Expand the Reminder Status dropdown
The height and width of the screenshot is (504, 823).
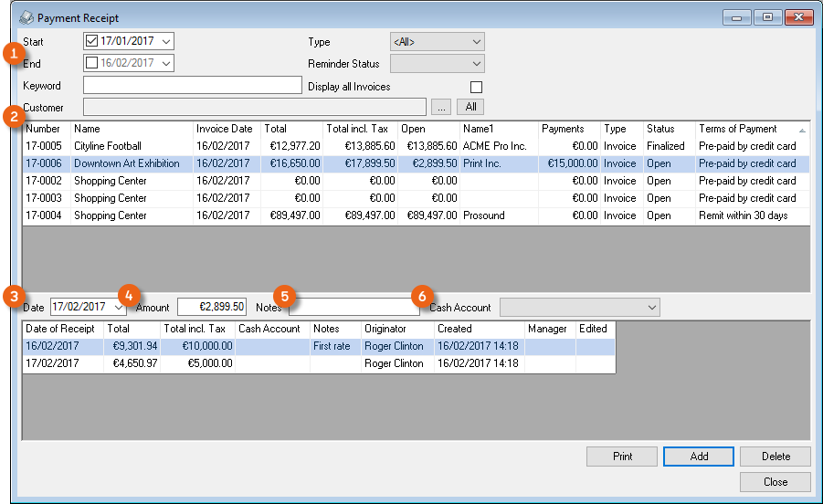[437, 63]
